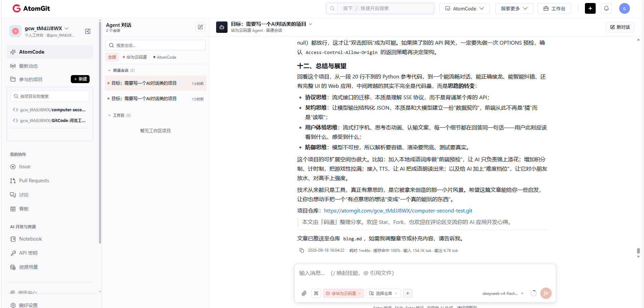644x308 pixels.
Task: Open 看板 in the sidebar
Action: tap(19, 209)
